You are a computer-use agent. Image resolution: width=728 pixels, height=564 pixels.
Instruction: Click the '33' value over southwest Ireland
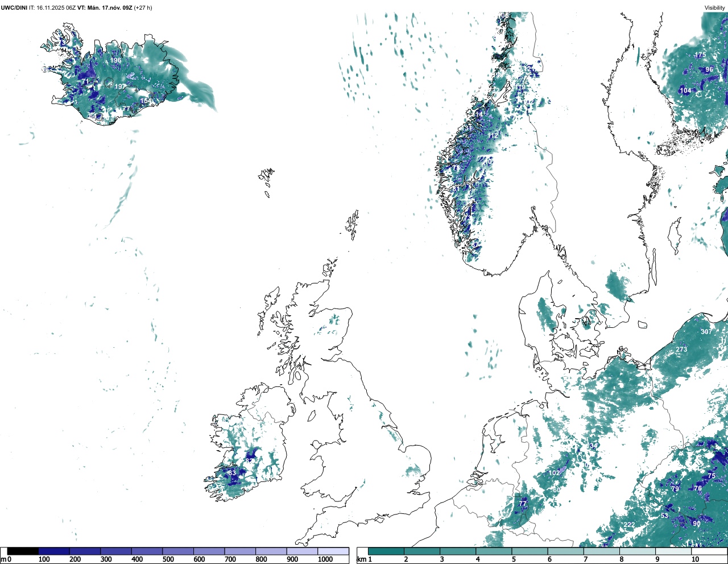[232, 473]
